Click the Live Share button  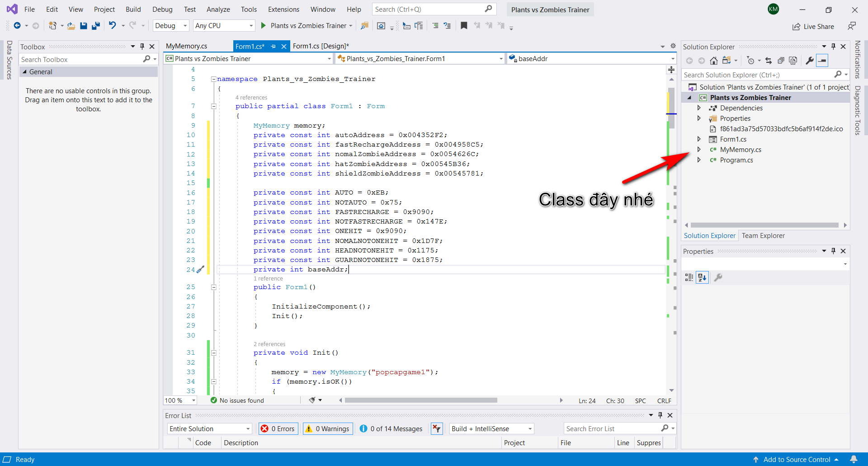click(x=813, y=27)
